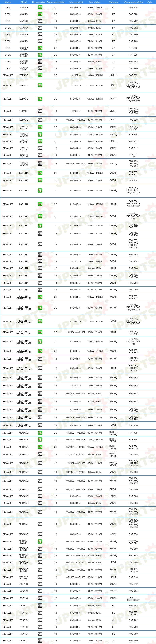Click petrol icon in Laguna BG0/1_ 150kW/204KM row
Viewport: 156px width, 644px height.
(x=40, y=226)
